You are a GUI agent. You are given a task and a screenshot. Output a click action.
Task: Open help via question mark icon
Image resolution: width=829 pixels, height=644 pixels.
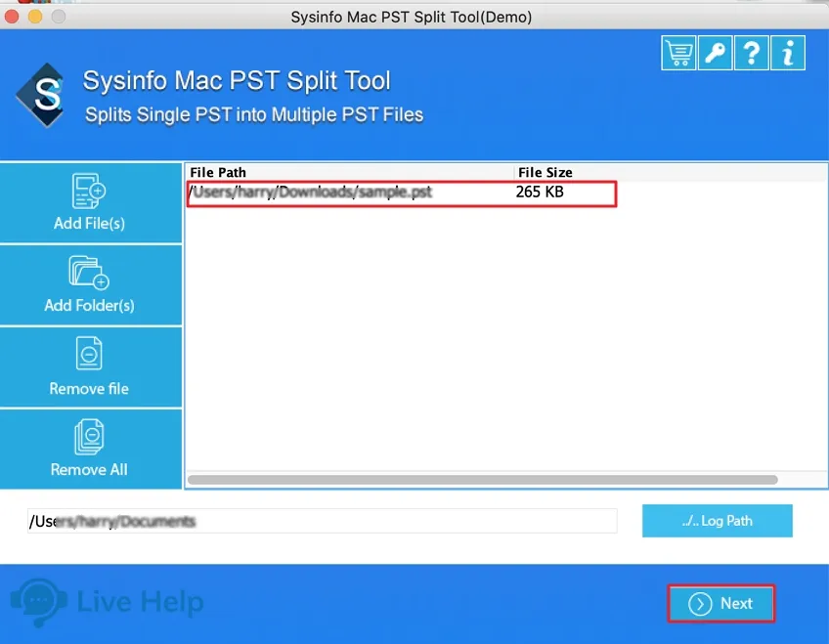[x=751, y=53]
